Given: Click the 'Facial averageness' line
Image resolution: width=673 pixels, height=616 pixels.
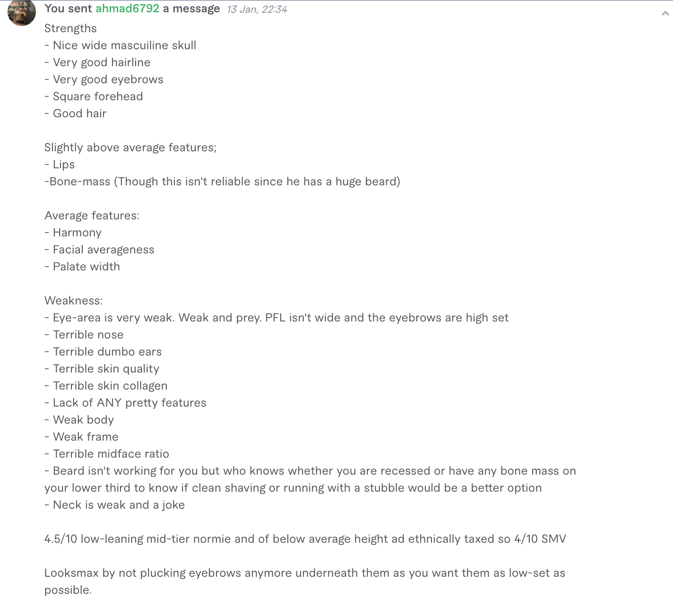Looking at the screenshot, I should click(99, 250).
